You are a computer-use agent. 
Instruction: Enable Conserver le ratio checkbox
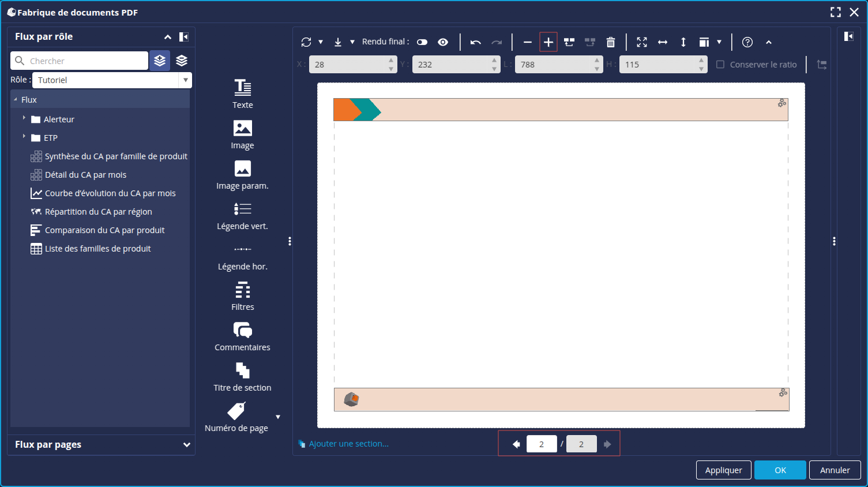(x=720, y=65)
